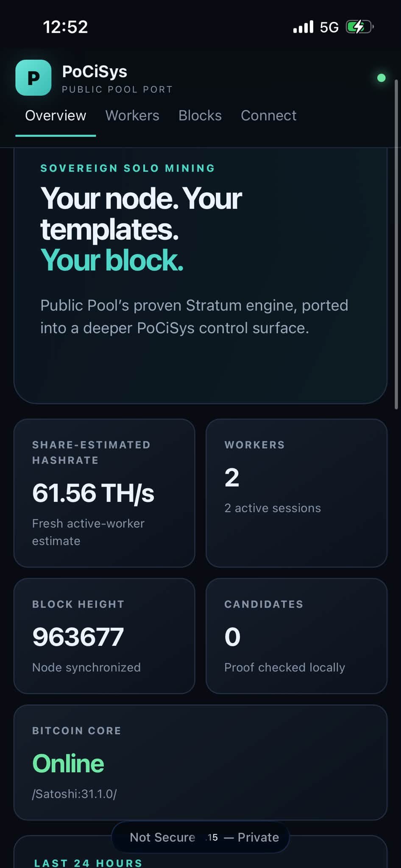Open the Blocks tab

(x=200, y=116)
